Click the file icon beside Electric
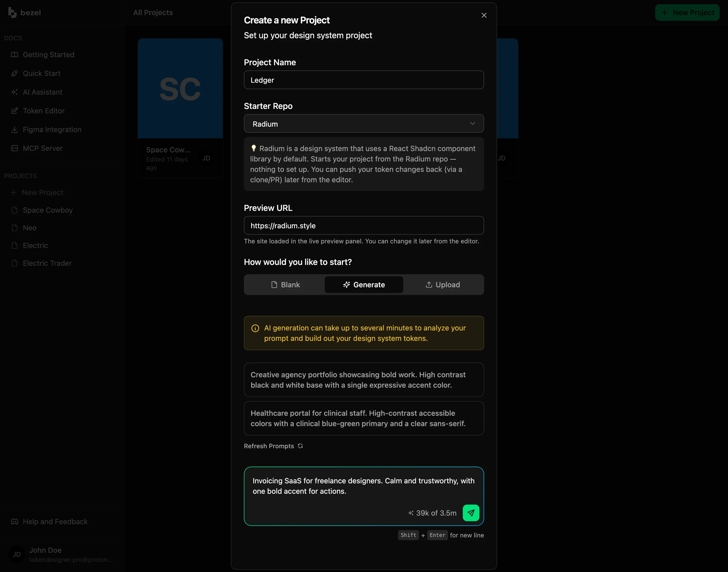The height and width of the screenshot is (572, 728). point(14,246)
